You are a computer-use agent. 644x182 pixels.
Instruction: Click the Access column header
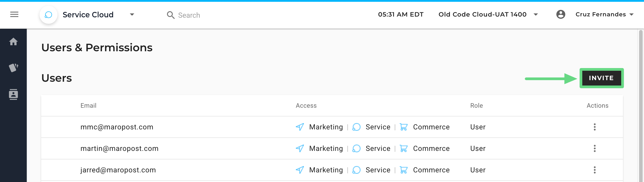coord(306,106)
